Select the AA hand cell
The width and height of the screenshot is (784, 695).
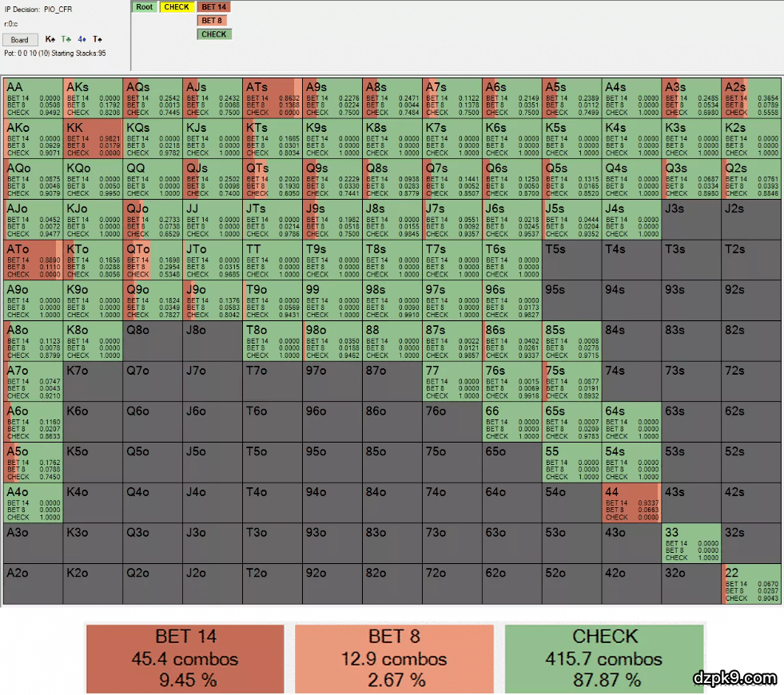pos(34,97)
